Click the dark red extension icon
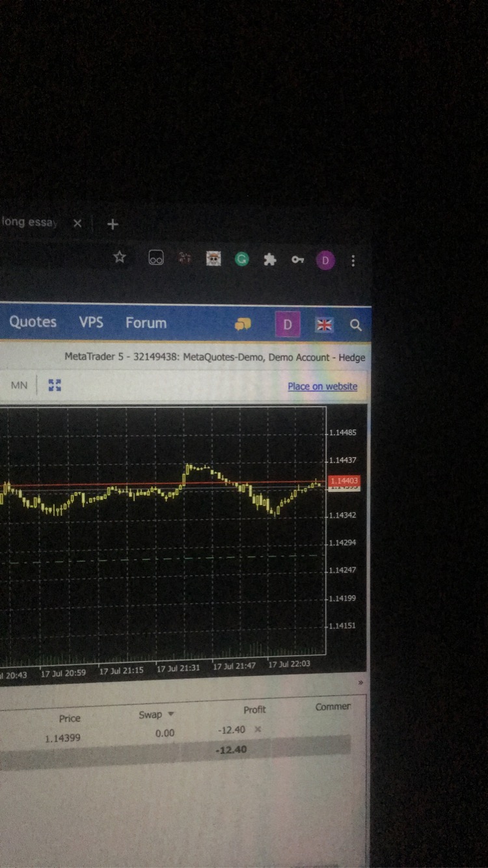The image size is (488, 868). click(x=185, y=258)
